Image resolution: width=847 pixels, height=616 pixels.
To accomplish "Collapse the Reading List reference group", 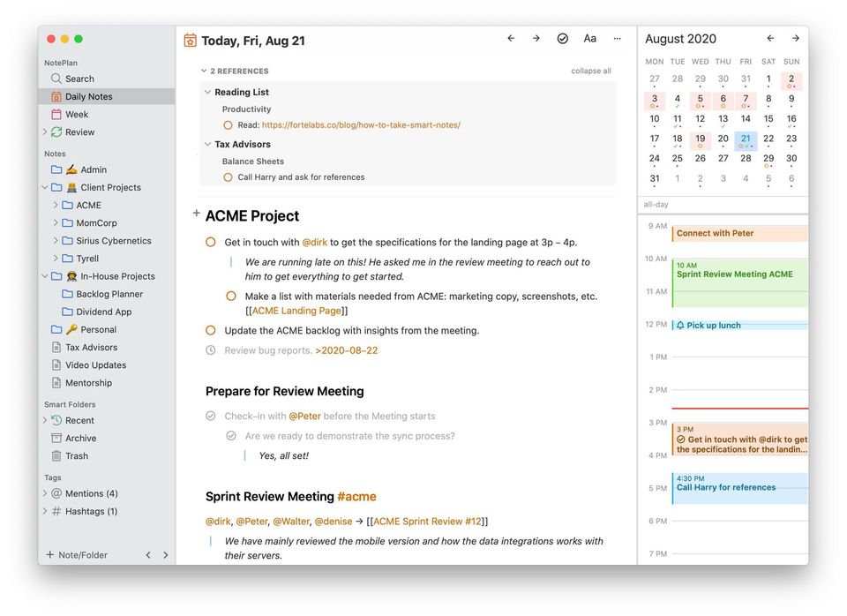I will coord(207,93).
